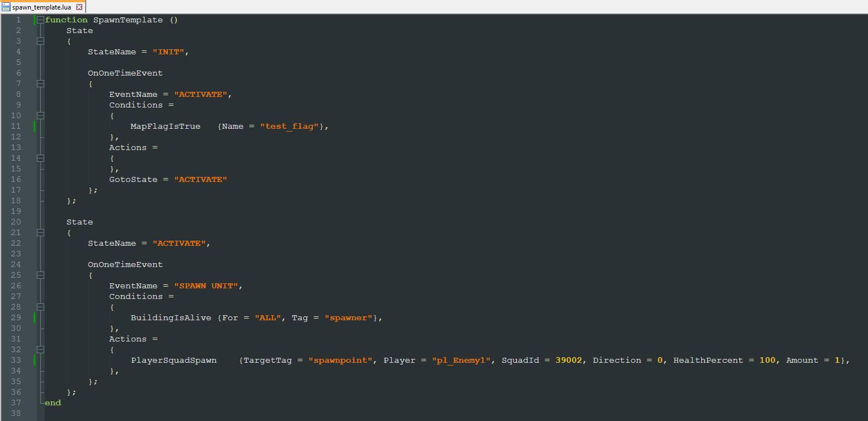Collapse the fold marker on line 21
This screenshot has height=421, width=868.
click(40, 232)
